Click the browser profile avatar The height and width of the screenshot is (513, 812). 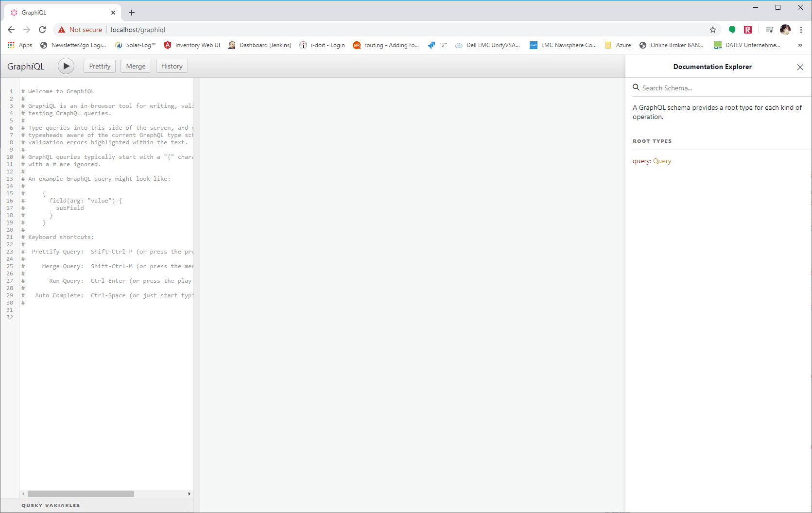pyautogui.click(x=785, y=30)
